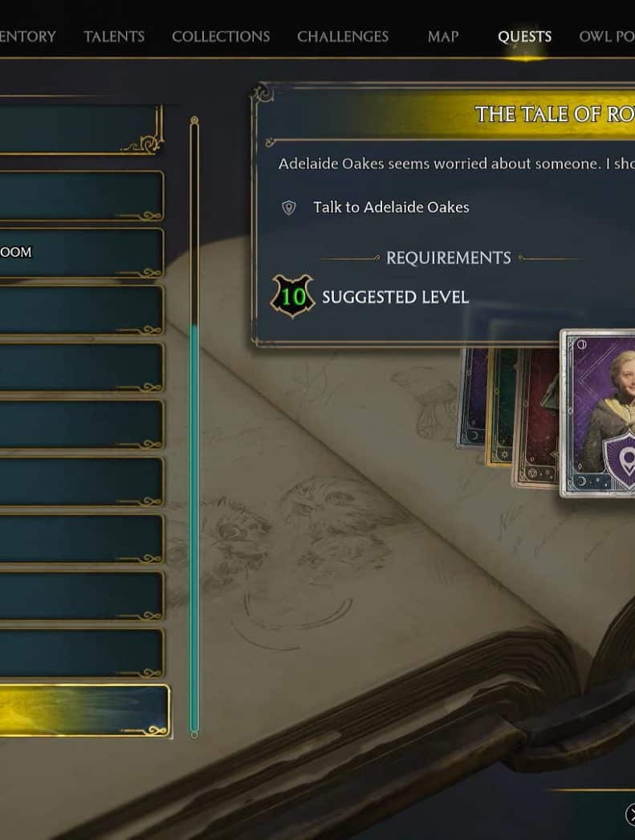This screenshot has width=635, height=840.
Task: Click the circle symbol at Adelaide card's top-left corner
Action: 582,344
